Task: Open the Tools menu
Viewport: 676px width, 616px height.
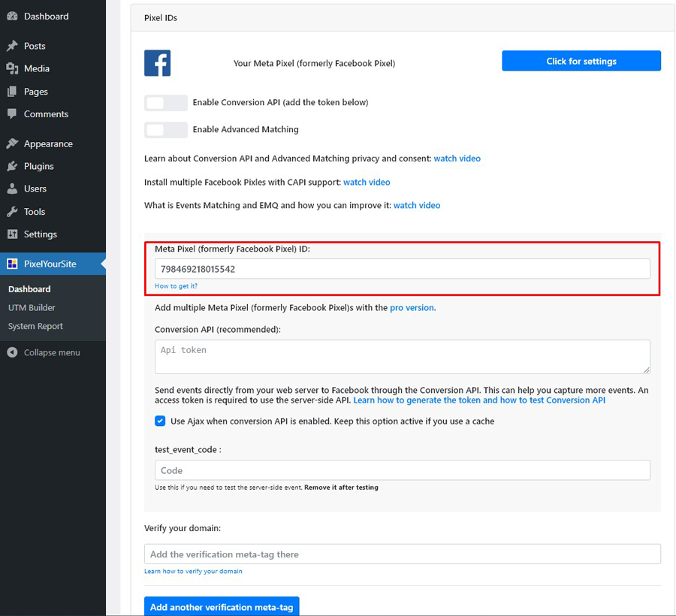Action: click(35, 212)
